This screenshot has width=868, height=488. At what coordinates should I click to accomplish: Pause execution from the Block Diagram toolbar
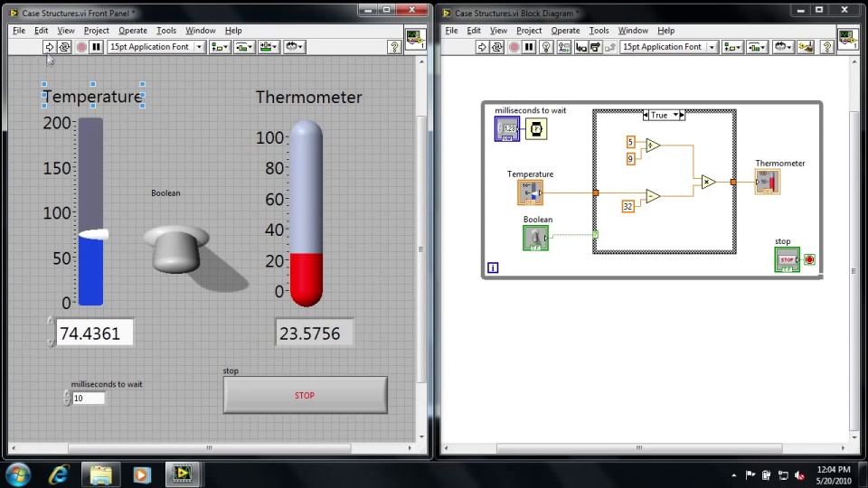530,47
